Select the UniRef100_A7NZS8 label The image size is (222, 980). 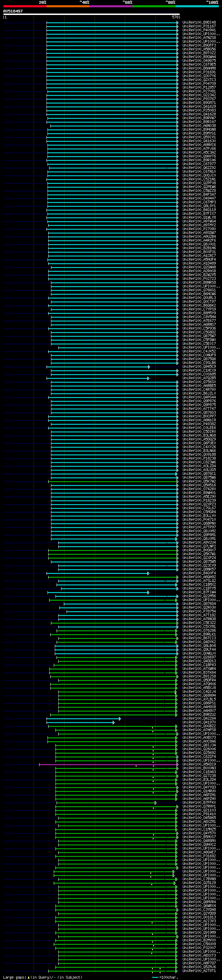199,38
